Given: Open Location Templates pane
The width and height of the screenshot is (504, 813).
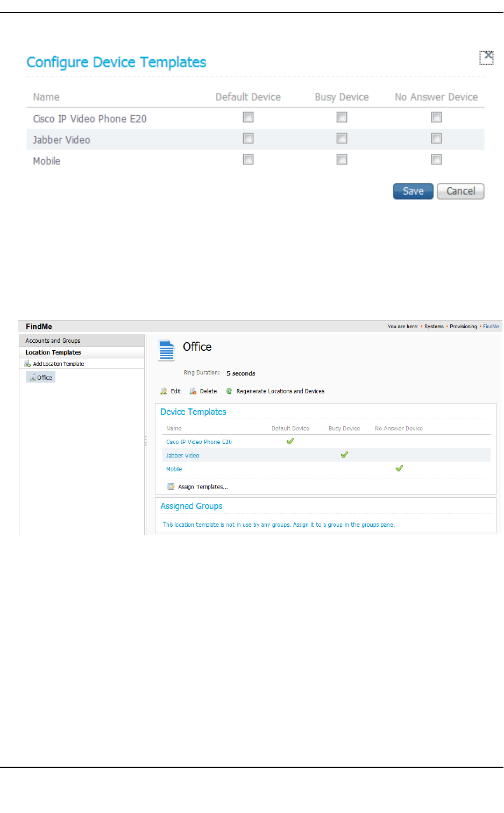Looking at the screenshot, I should [x=82, y=352].
